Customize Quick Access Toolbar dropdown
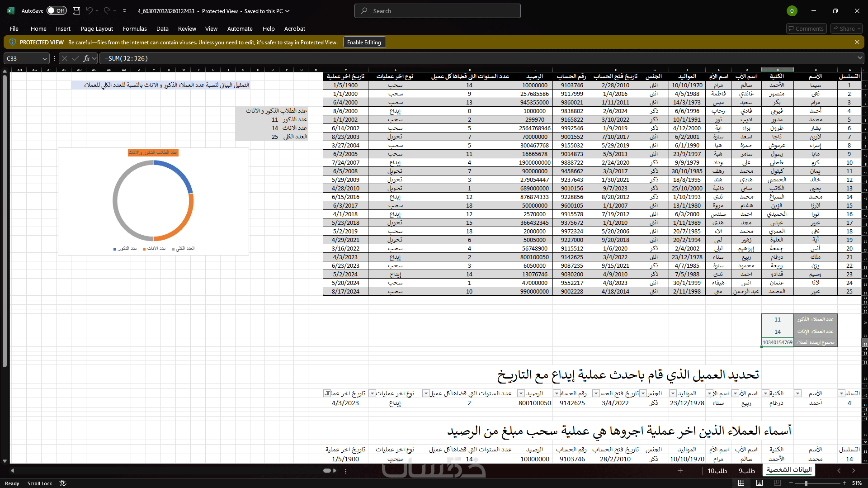 click(x=124, y=11)
